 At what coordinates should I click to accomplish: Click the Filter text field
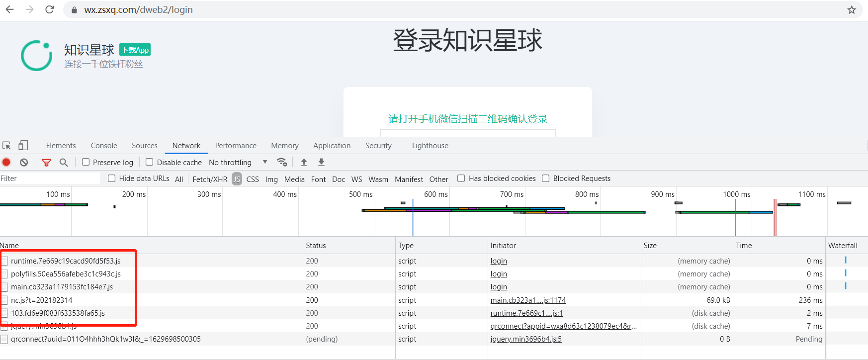point(50,179)
